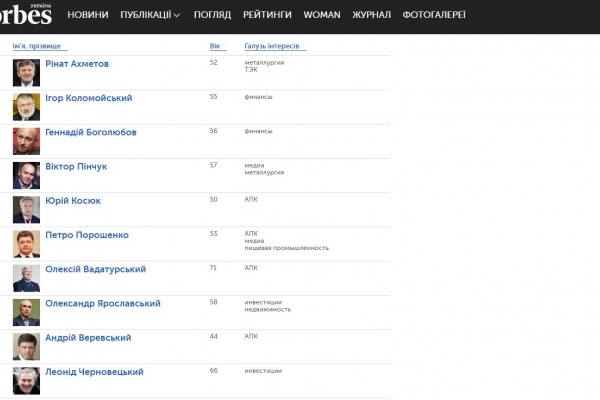Click Юрій Косюк's photo thumbnail
The width and height of the screenshot is (600, 400).
26,209
